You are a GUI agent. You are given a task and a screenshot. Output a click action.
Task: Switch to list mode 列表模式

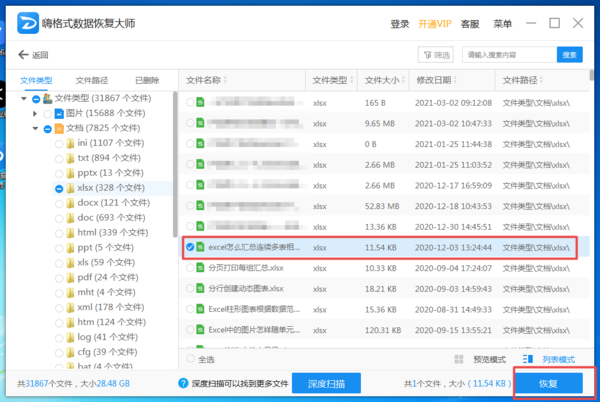pyautogui.click(x=551, y=359)
